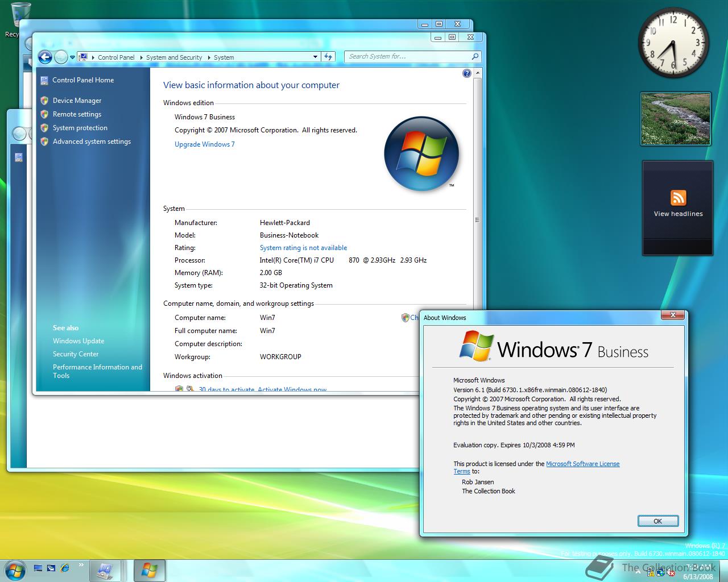Expand arrow after System and Security

click(209, 57)
